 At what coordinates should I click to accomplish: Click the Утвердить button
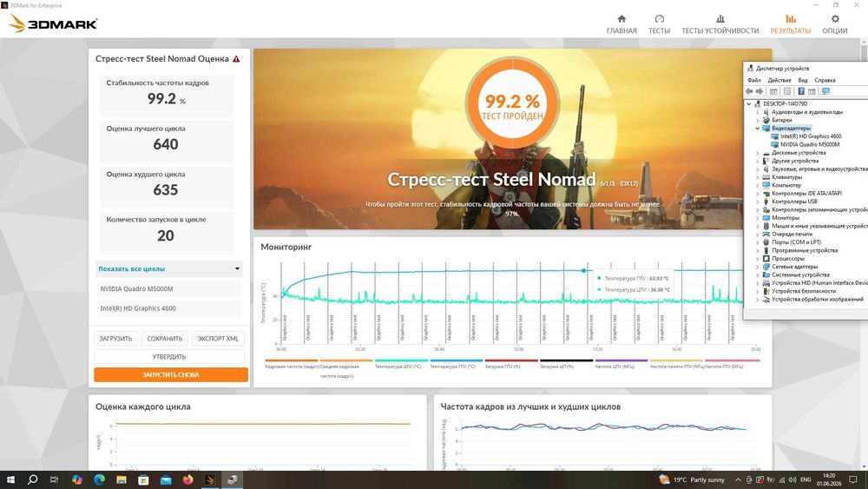[169, 357]
